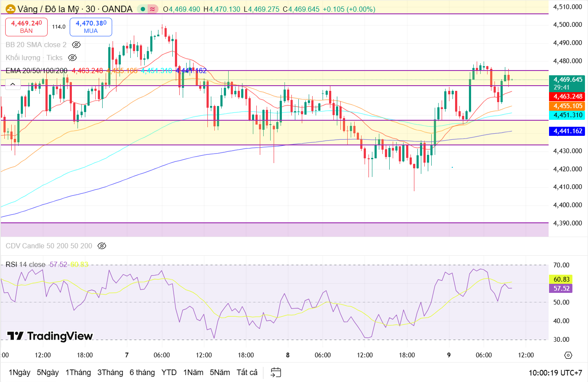588x382 pixels.
Task: Open the timezone menu showing UTC+7
Action: pyautogui.click(x=555, y=372)
